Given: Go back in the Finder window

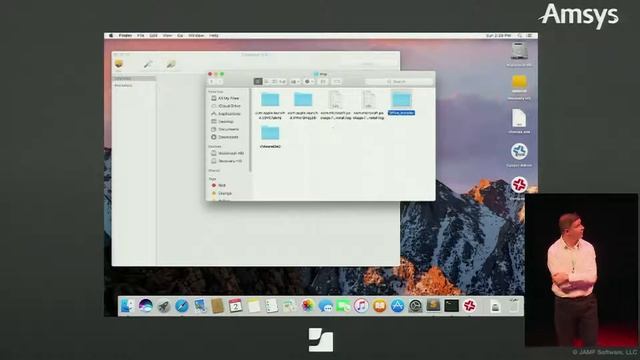Looking at the screenshot, I should point(212,82).
